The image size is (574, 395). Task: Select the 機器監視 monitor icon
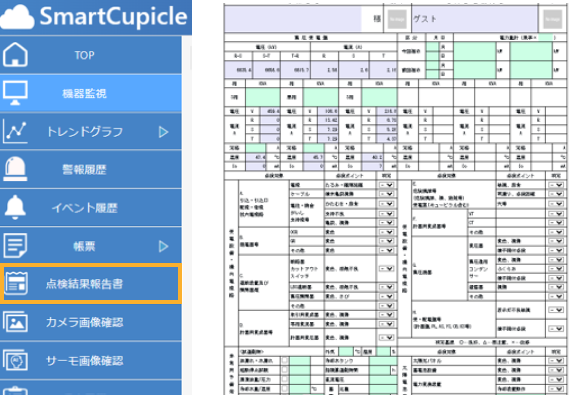pyautogui.click(x=15, y=93)
